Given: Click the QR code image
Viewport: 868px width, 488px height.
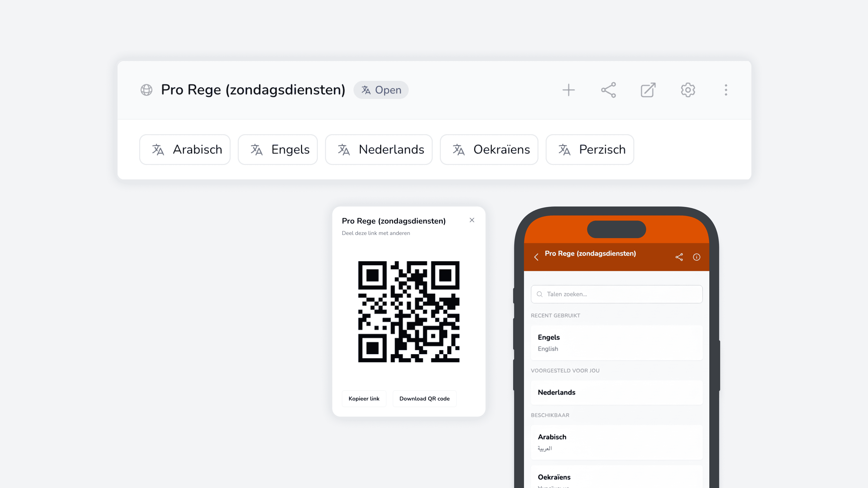Looking at the screenshot, I should pos(409,312).
